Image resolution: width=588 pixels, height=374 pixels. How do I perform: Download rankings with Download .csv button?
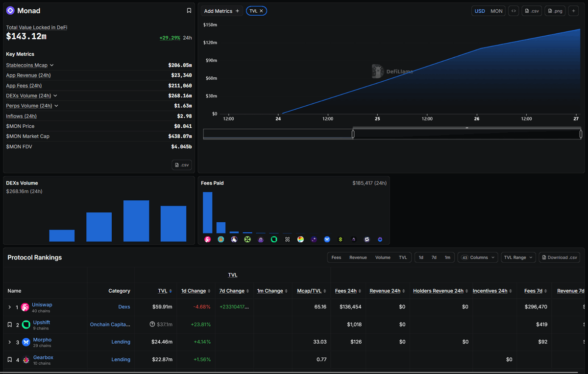tap(559, 257)
